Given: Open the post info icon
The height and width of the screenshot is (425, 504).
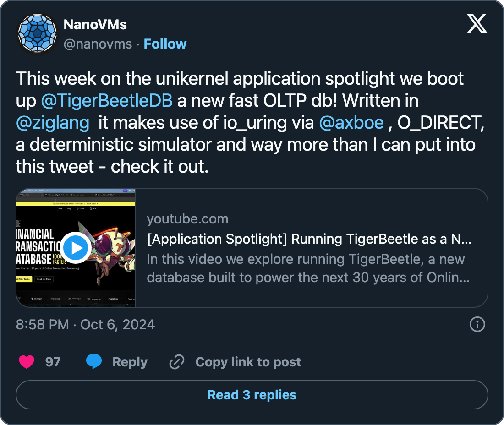Looking at the screenshot, I should 477,325.
